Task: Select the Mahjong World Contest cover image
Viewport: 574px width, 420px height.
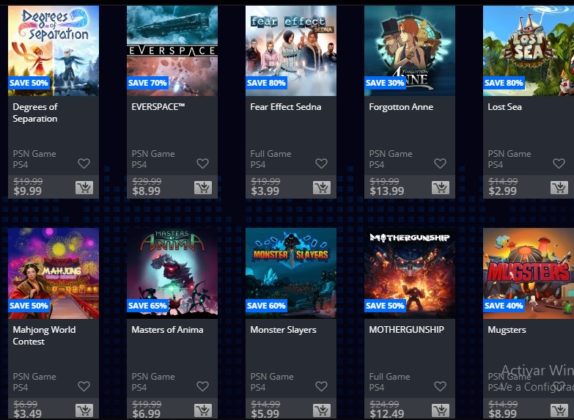Action: (x=53, y=273)
